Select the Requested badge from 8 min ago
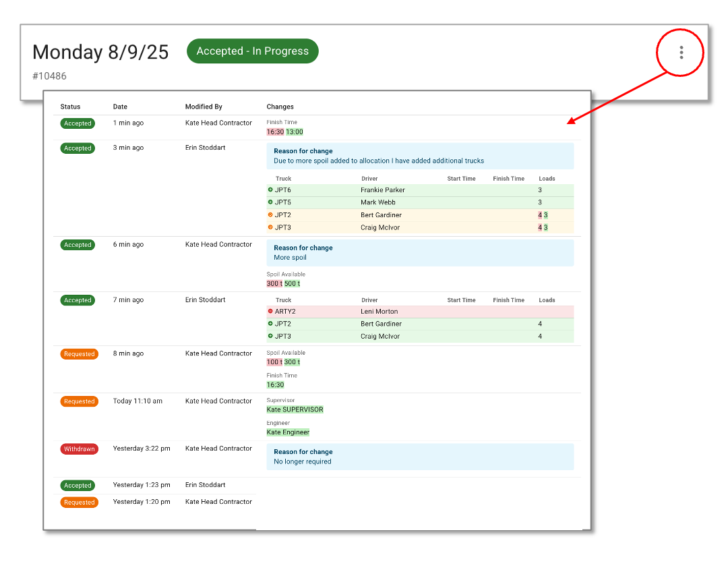Image resolution: width=728 pixels, height=572 pixels. click(80, 354)
